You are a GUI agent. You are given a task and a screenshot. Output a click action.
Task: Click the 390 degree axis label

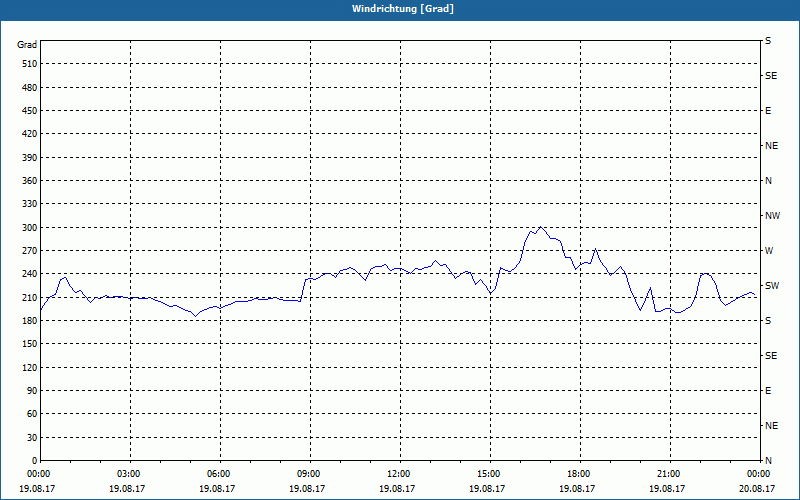(29, 158)
